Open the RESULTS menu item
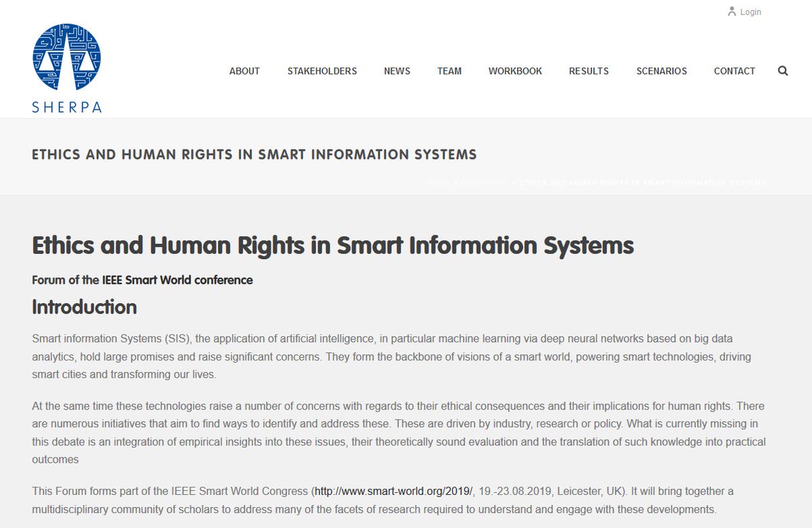Viewport: 812px width, 528px height. pyautogui.click(x=589, y=71)
